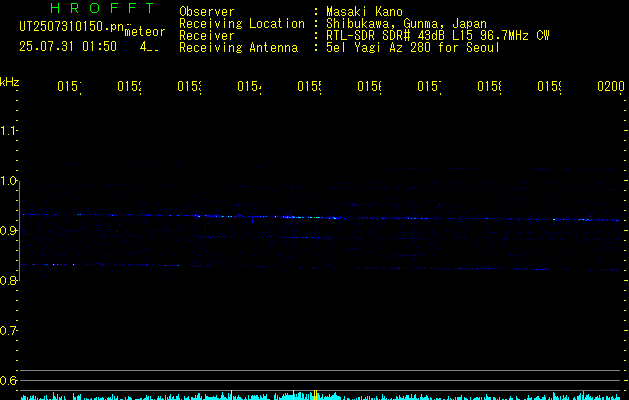Screen dimensions: 629x400
Task: Click the 0159 time axis marker
Action: [549, 87]
